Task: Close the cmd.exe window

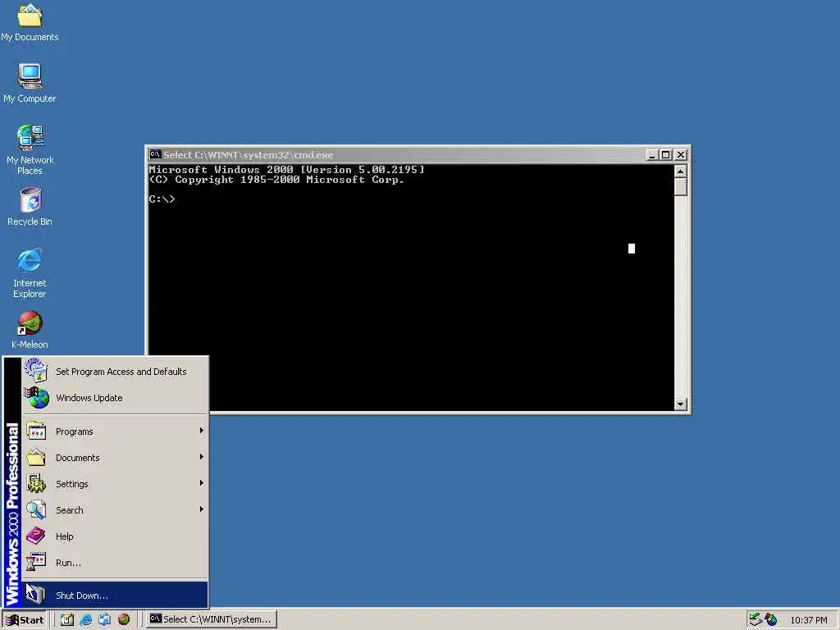Action: click(680, 155)
